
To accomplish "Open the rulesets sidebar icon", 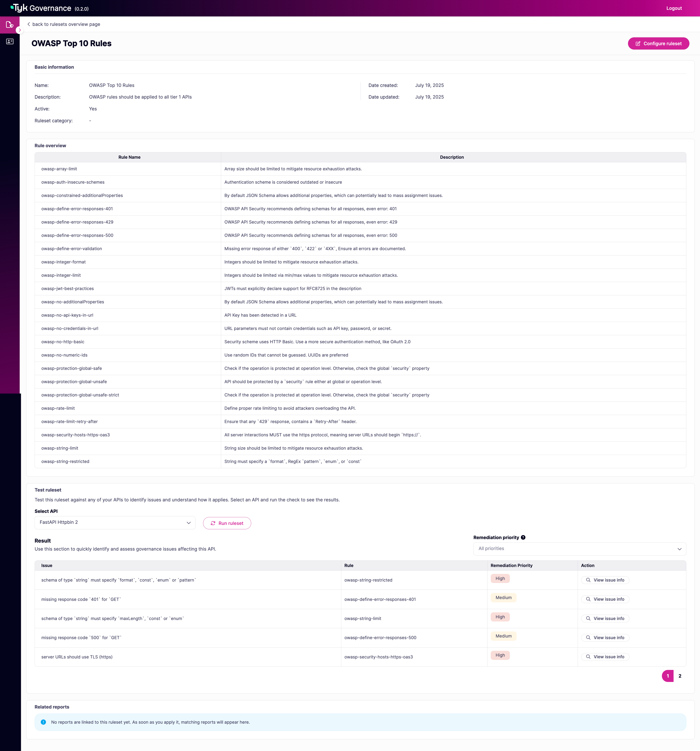I will (10, 25).
